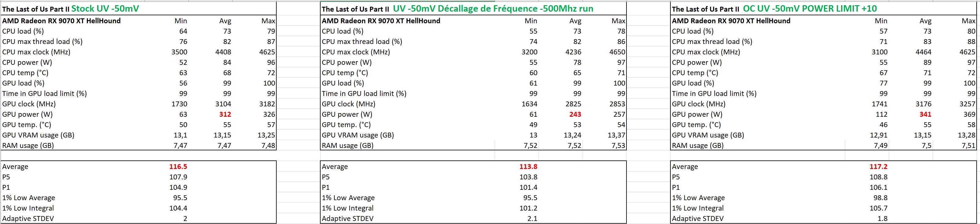Click the P1 value 104.9

coord(178,187)
